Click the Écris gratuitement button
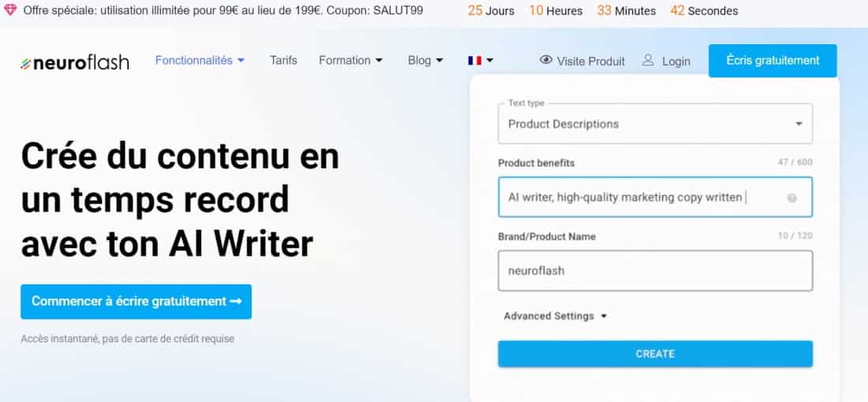The image size is (868, 402). click(x=773, y=60)
